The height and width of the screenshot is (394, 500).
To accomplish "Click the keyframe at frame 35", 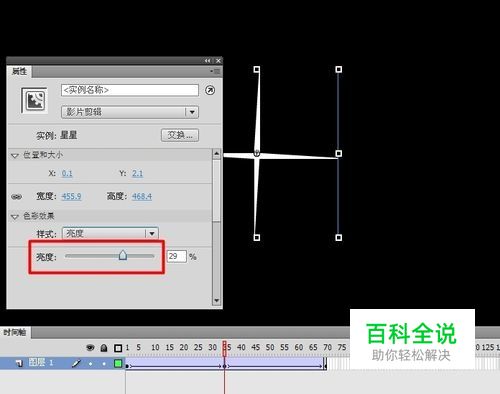I will pos(225,366).
